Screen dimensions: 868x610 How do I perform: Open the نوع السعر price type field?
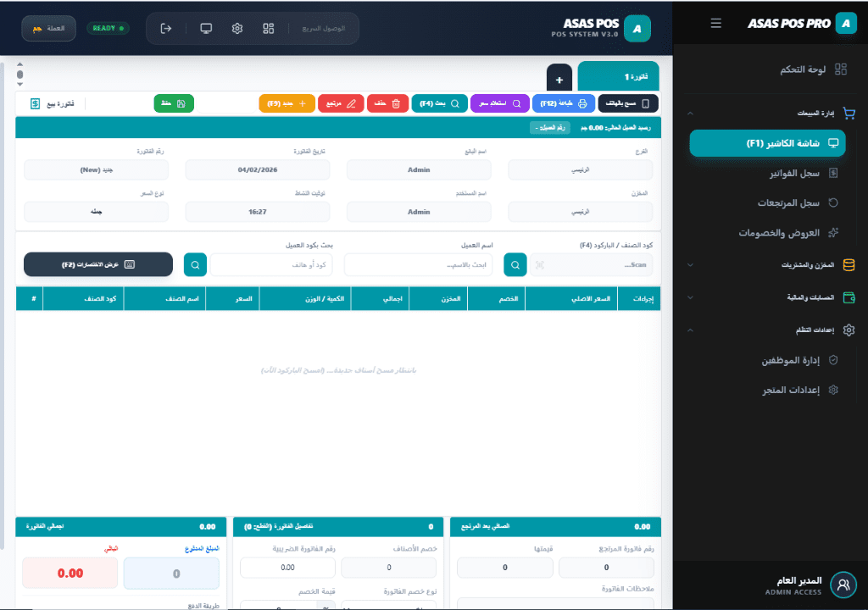point(97,212)
